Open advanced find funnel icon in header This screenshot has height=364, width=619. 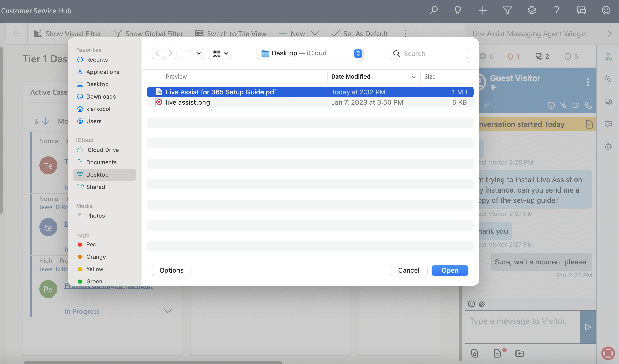(507, 11)
